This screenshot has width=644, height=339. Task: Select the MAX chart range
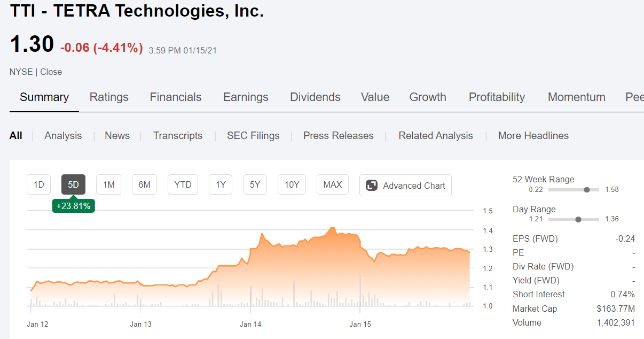point(332,184)
